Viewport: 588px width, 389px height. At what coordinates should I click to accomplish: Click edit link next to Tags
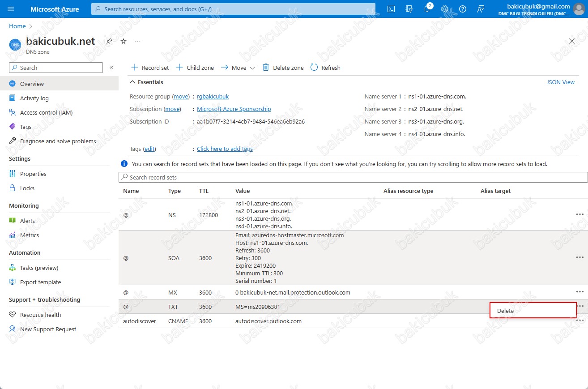tap(149, 149)
